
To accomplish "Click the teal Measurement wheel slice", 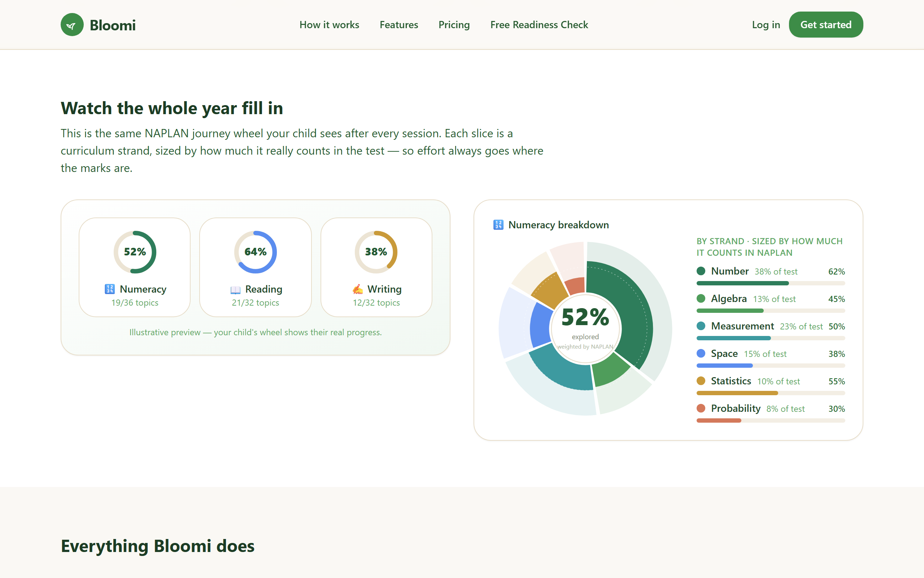I will (x=561, y=370).
